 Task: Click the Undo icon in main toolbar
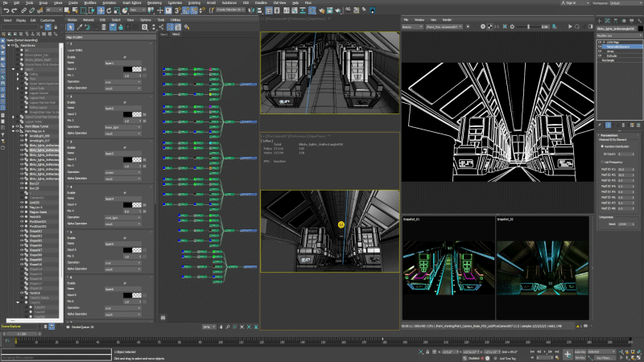[x=5, y=10]
